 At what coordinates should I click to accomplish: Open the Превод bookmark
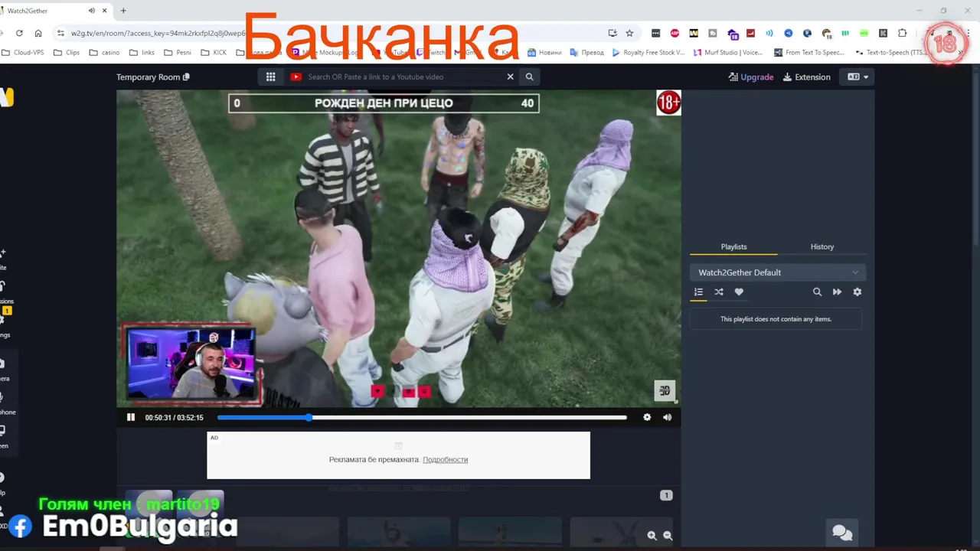(586, 53)
